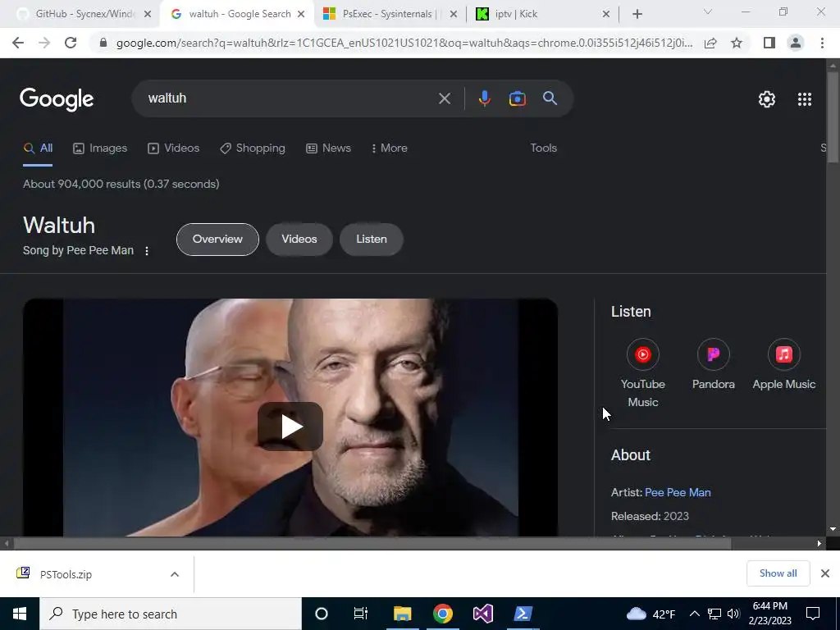Share this page using the share icon
Viewport: 840px width, 630px height.
click(x=710, y=43)
